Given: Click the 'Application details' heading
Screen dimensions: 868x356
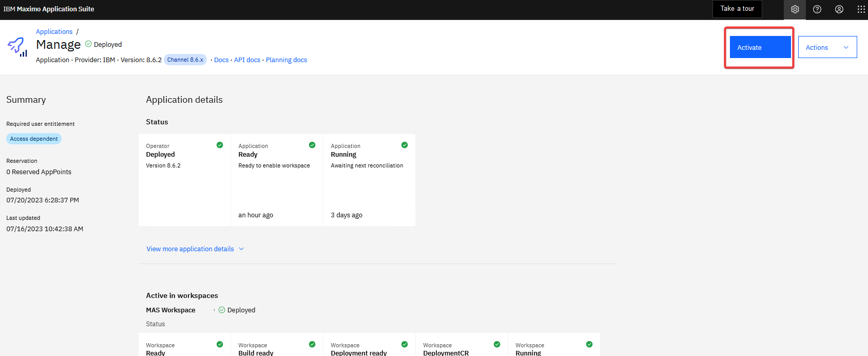Looking at the screenshot, I should click(x=184, y=100).
